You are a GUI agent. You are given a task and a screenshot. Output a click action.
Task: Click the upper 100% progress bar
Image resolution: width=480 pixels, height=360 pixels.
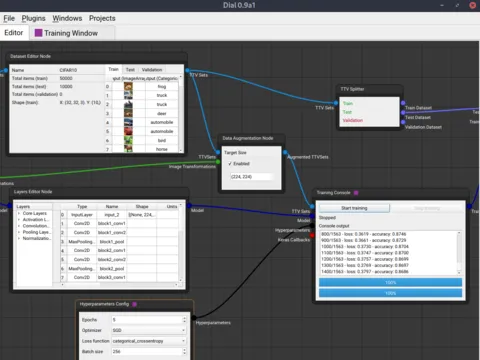click(x=390, y=283)
